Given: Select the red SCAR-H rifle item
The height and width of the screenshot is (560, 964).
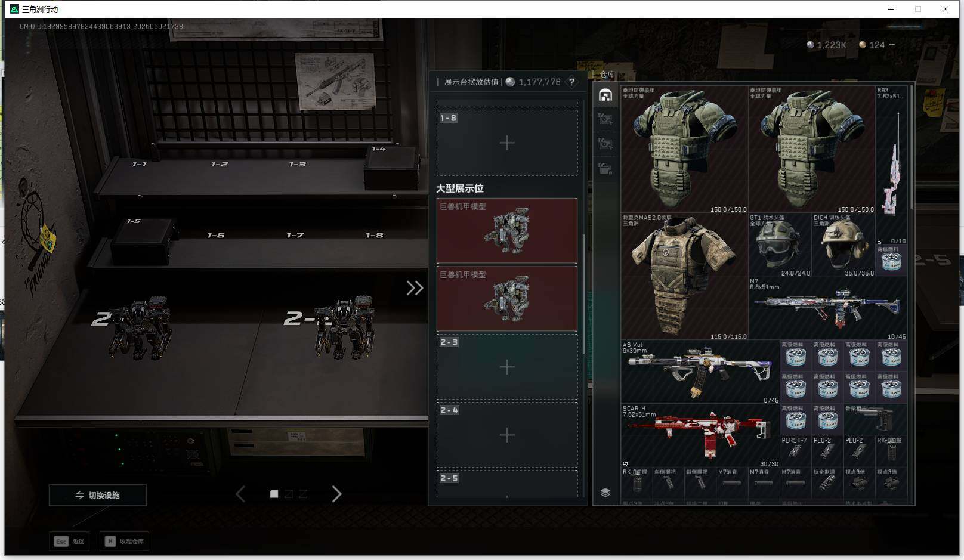Looking at the screenshot, I should 700,436.
